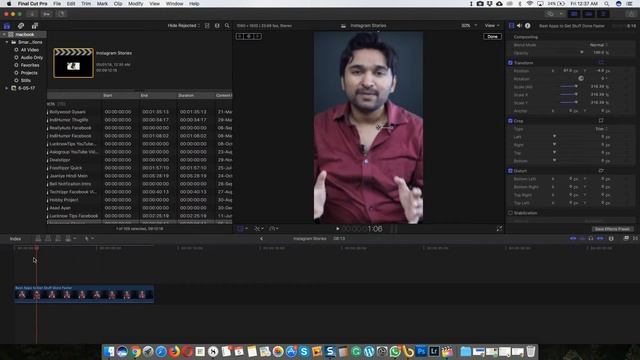Open the Titles and Generators sidebar icon
640x360 pixels.
tap(35, 26)
